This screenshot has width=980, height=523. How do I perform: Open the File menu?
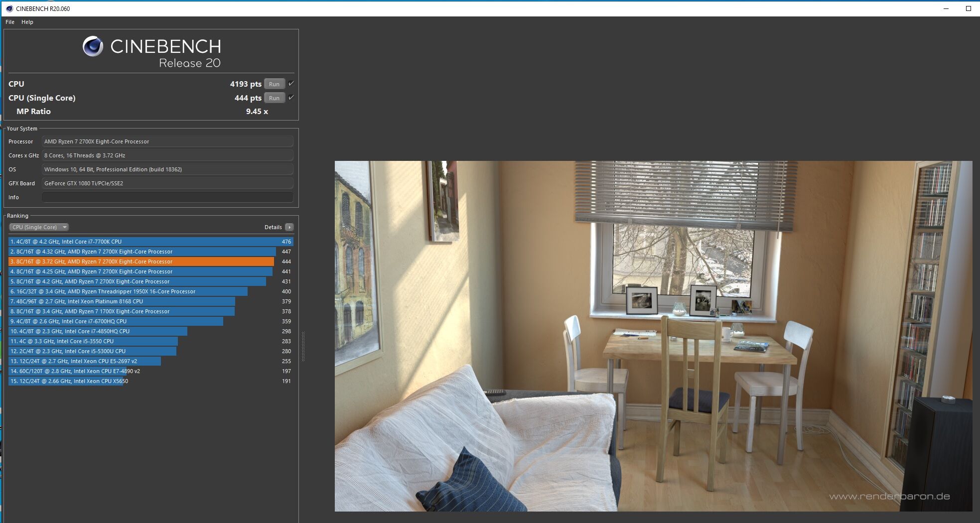(x=10, y=22)
